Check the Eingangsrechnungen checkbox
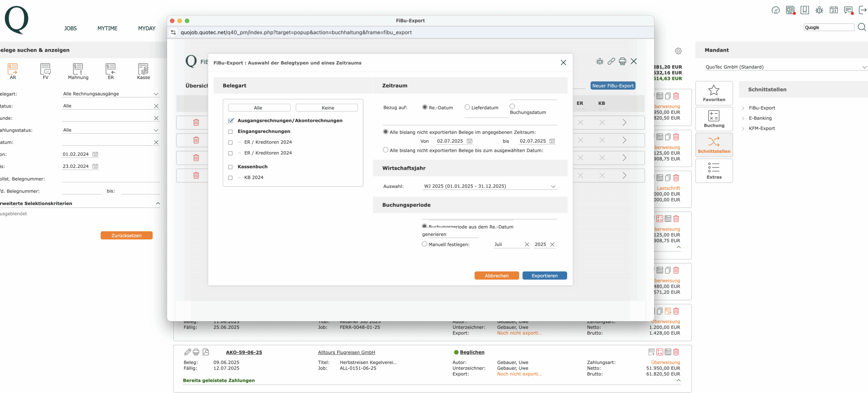 coord(231,132)
